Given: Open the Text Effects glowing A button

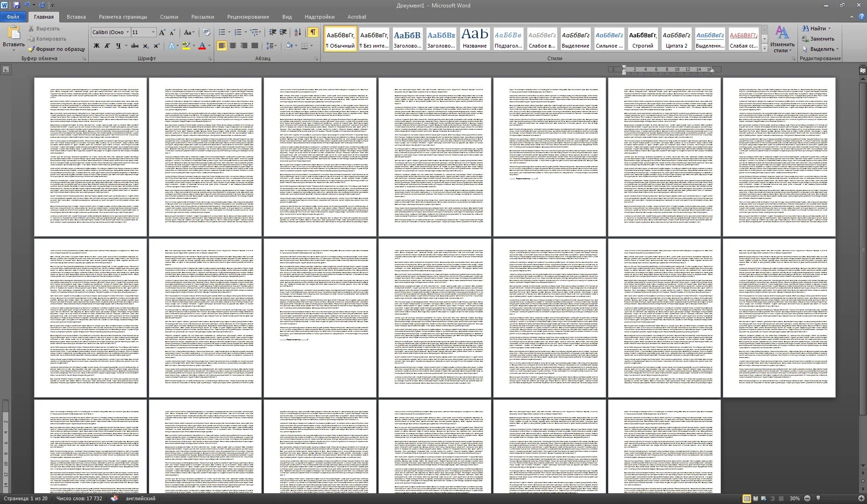Looking at the screenshot, I should click(x=173, y=46).
